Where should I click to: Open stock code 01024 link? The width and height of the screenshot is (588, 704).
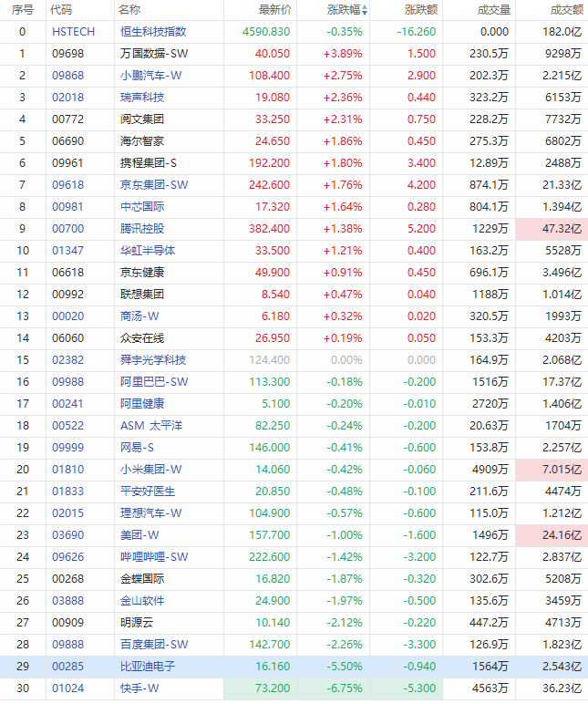[x=67, y=688]
